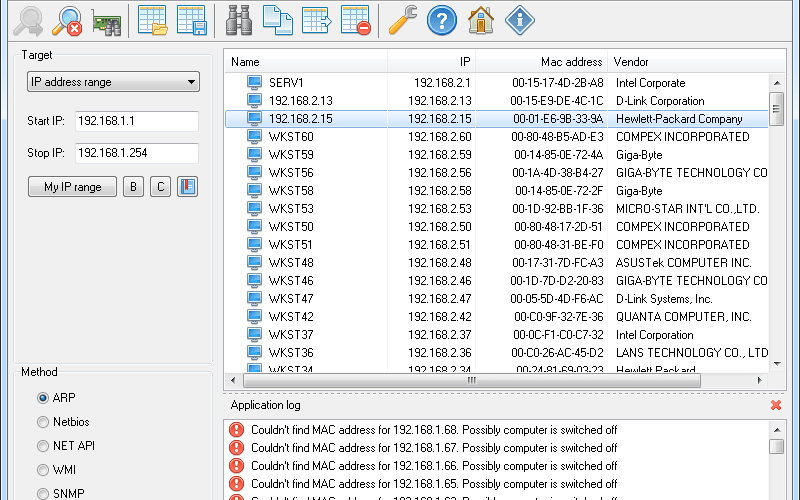This screenshot has height=500, width=800.
Task: Click the home page house icon
Action: click(481, 21)
